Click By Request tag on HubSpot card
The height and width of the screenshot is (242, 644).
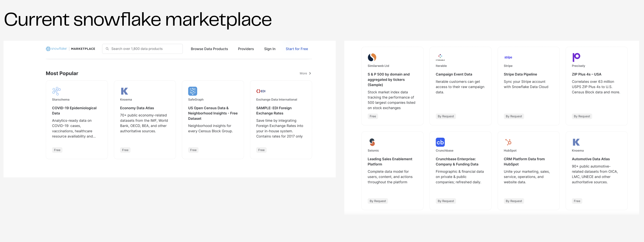tap(514, 201)
